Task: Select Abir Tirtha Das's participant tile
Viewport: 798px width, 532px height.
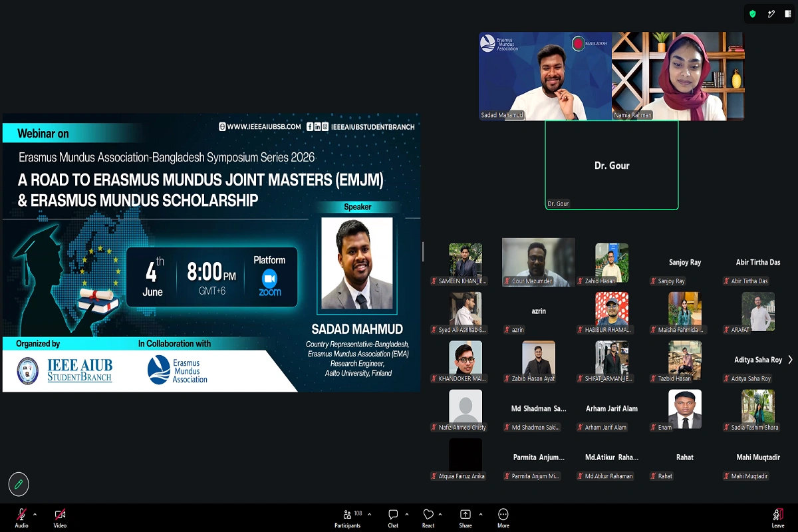Action: 758,264
